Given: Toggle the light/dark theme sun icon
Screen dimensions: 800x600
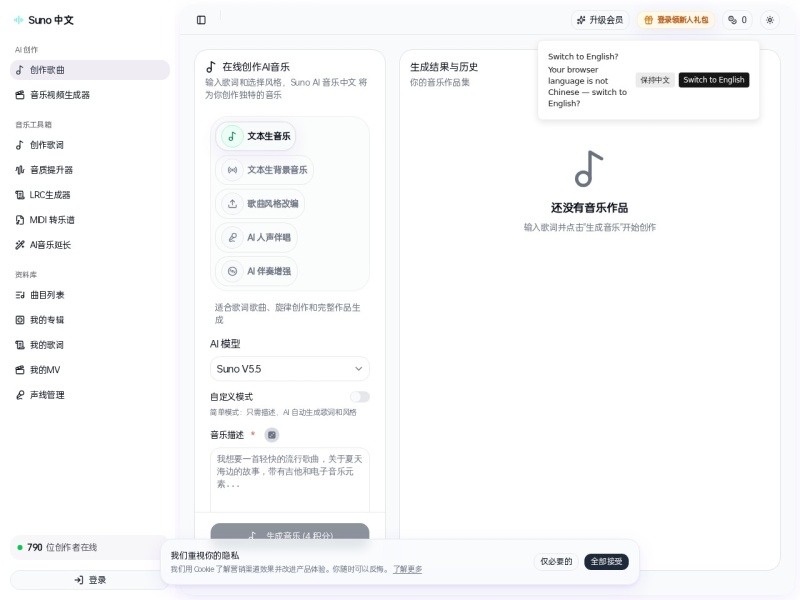Looking at the screenshot, I should click(x=770, y=20).
